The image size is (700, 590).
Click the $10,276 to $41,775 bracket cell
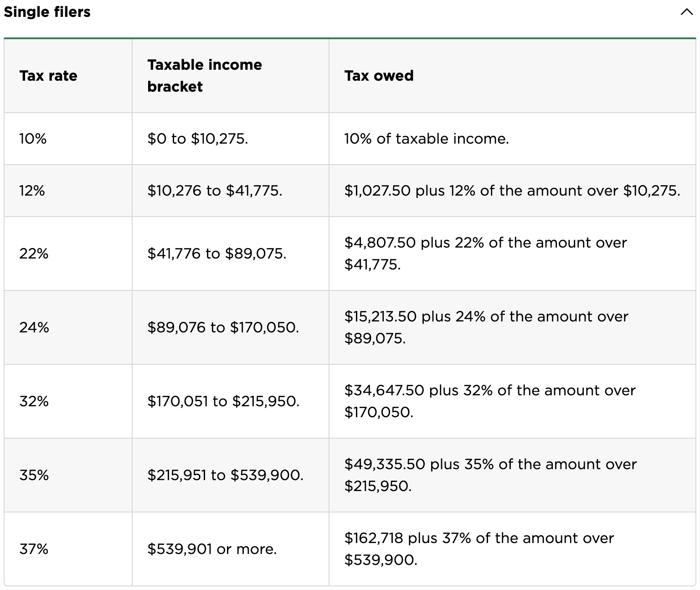pyautogui.click(x=215, y=191)
